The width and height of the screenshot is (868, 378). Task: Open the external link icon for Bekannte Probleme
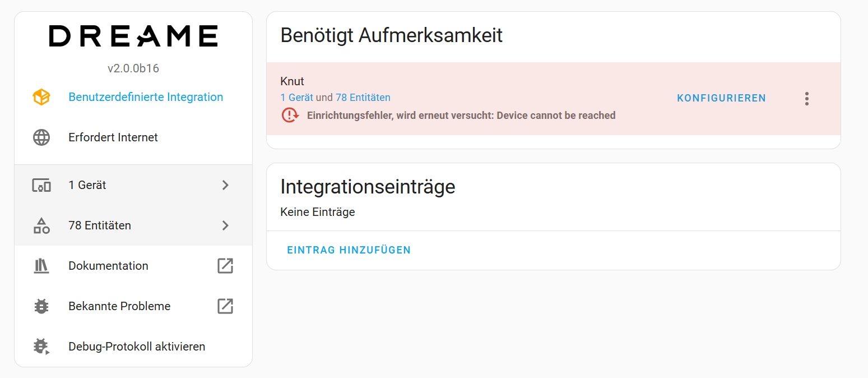tap(225, 306)
